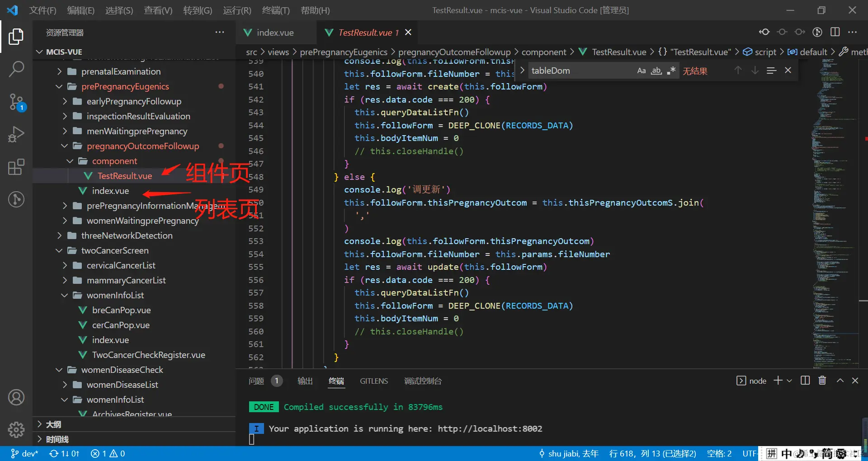Split the terminal panel
The width and height of the screenshot is (868, 461).
click(x=805, y=381)
